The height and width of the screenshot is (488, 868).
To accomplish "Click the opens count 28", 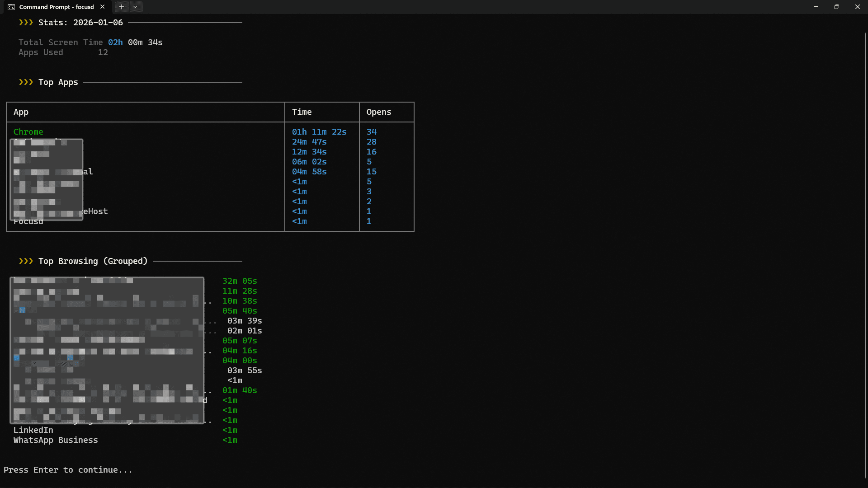I will [372, 142].
